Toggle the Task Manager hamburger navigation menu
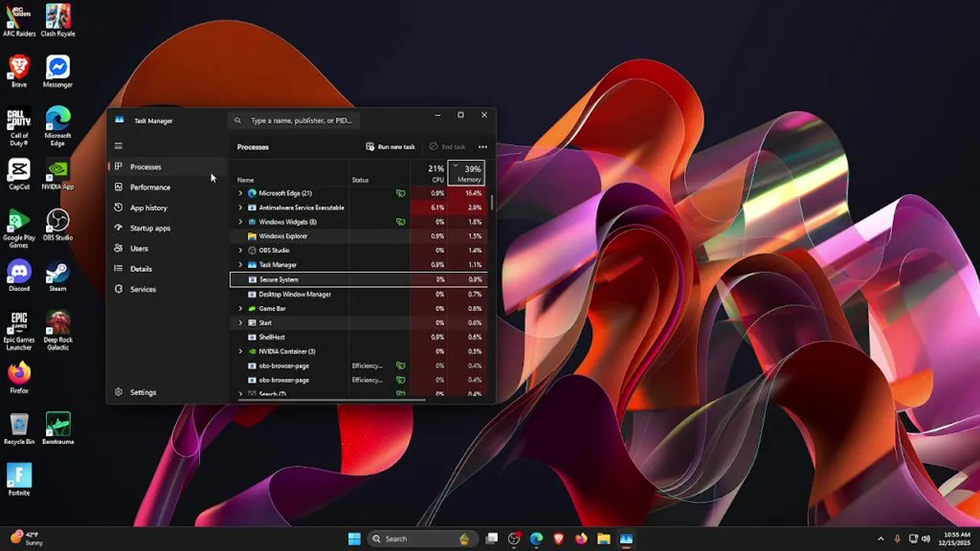This screenshot has height=551, width=980. [x=119, y=145]
